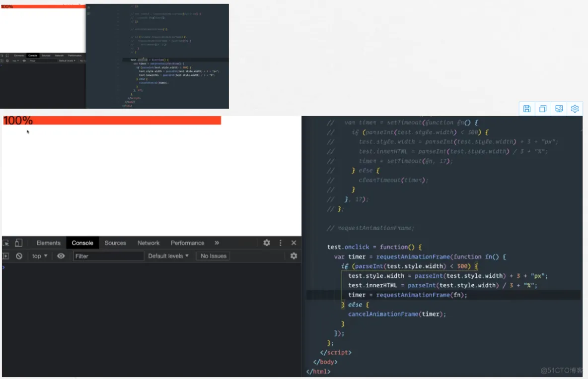
Task: Click the console prompt arrow line
Action: (x=151, y=267)
